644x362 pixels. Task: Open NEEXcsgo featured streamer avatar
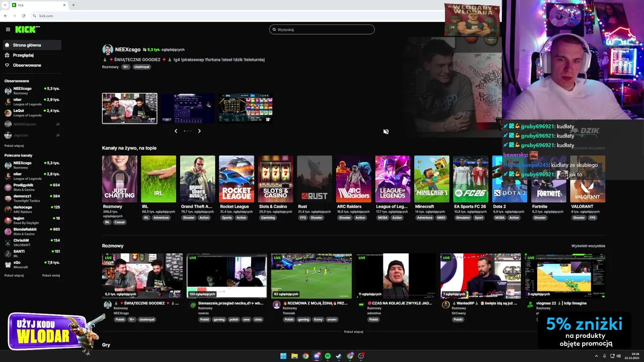coord(108,49)
